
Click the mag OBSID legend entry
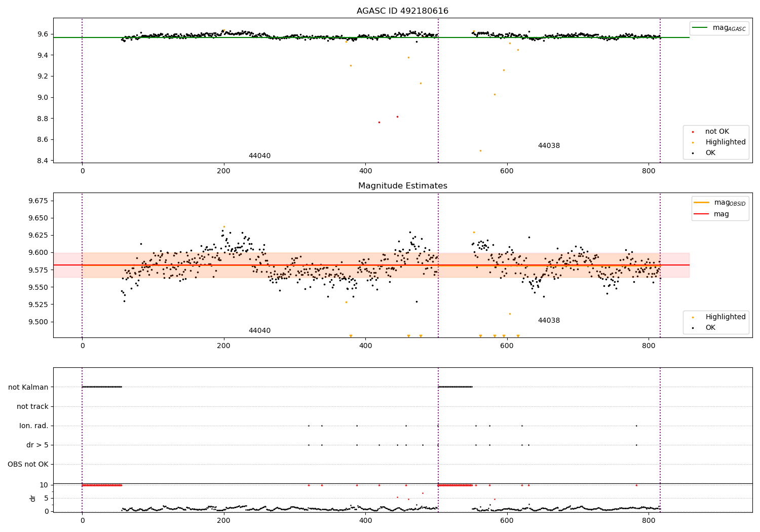[x=719, y=203]
